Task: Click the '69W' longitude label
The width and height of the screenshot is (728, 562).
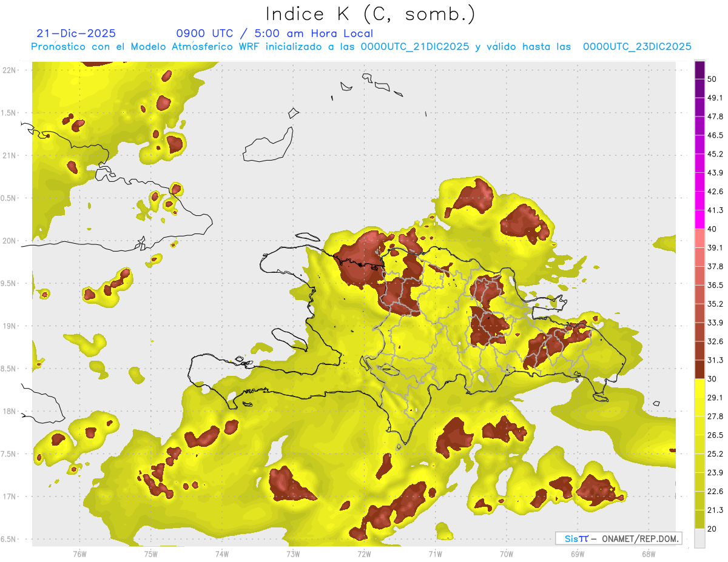Action: [x=578, y=554]
